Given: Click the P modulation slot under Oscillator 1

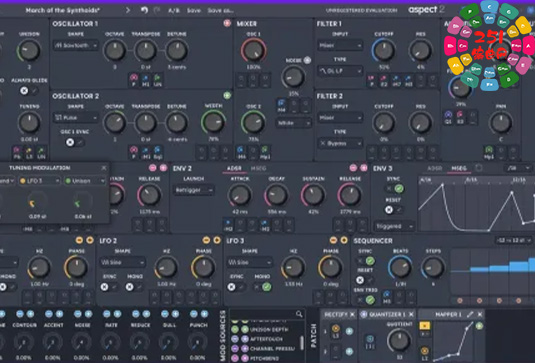Looking at the screenshot, I should [134, 81].
